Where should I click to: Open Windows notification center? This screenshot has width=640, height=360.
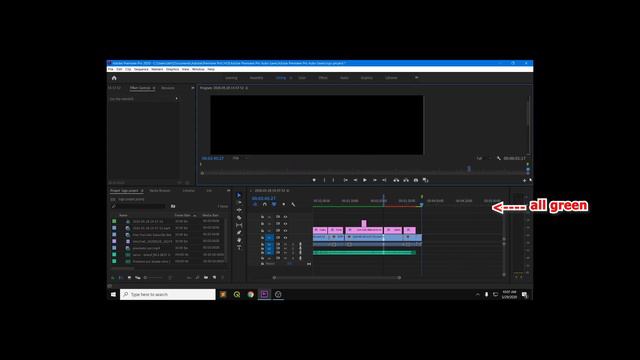pos(524,294)
